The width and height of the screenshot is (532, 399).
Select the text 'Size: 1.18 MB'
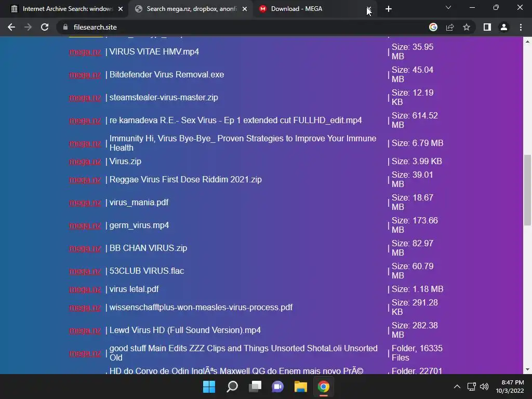[417, 289]
